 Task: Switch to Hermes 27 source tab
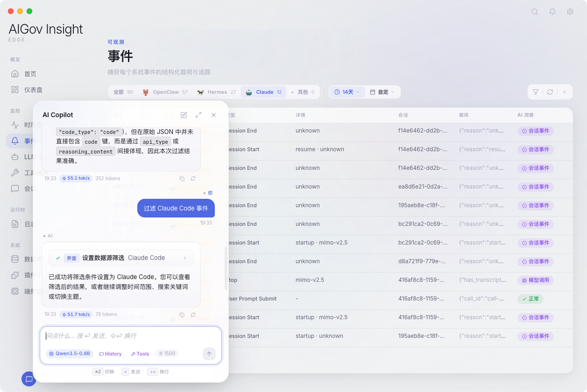click(216, 92)
